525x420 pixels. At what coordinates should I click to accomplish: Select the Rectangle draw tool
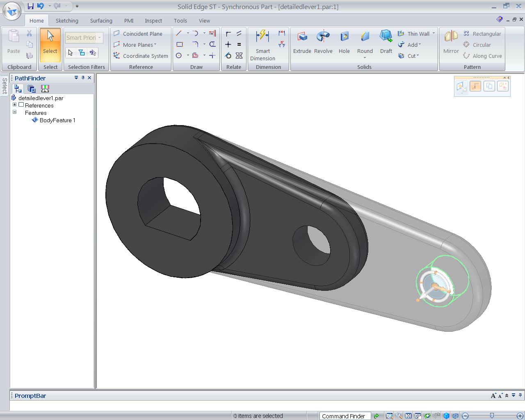(x=179, y=44)
